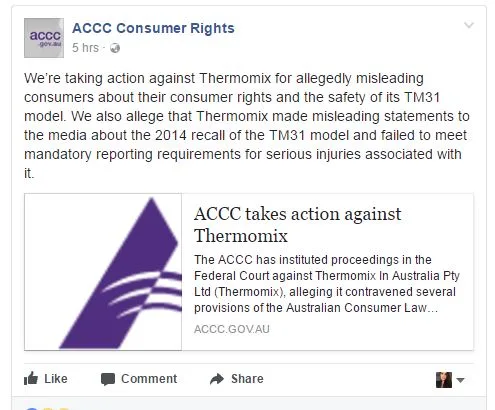Share the ACCC post

coord(237,379)
